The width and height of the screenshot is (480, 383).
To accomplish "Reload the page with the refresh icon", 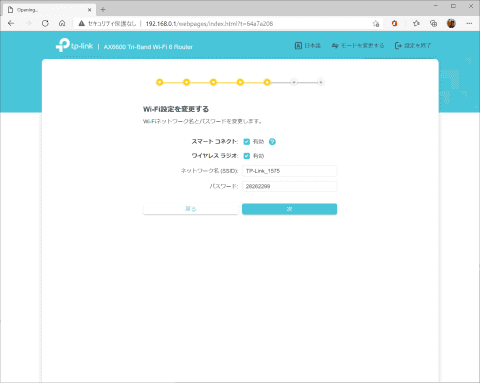I will click(x=45, y=23).
